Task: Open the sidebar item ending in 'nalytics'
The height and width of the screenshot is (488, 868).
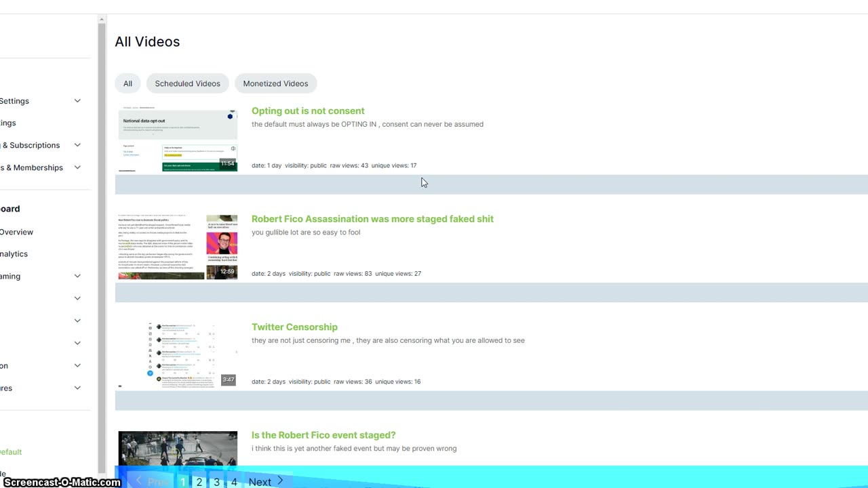Action: click(x=14, y=253)
